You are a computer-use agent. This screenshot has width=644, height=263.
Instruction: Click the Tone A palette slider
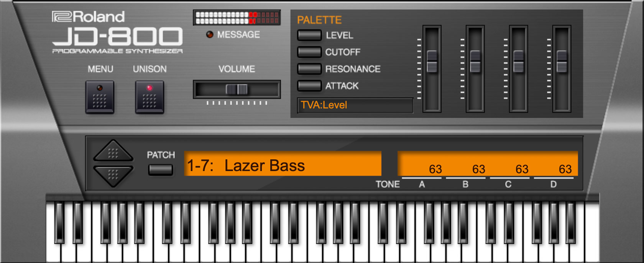pyautogui.click(x=432, y=62)
